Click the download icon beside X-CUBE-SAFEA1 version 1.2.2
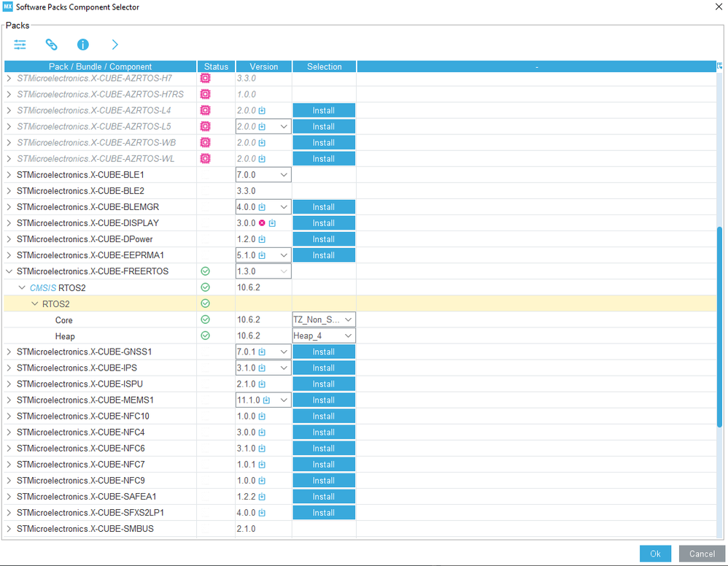Image resolution: width=728 pixels, height=566 pixels. (x=262, y=497)
